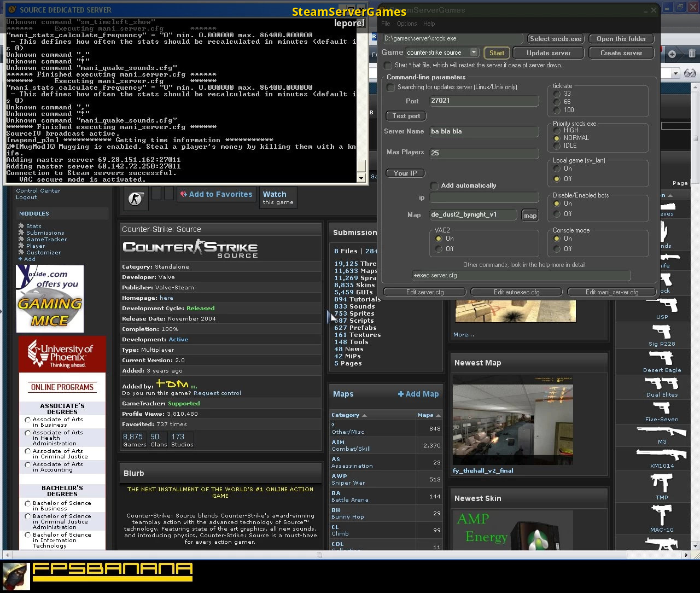The image size is (700, 593).
Task: Open the M3 shotgun icon
Action: 662,432
